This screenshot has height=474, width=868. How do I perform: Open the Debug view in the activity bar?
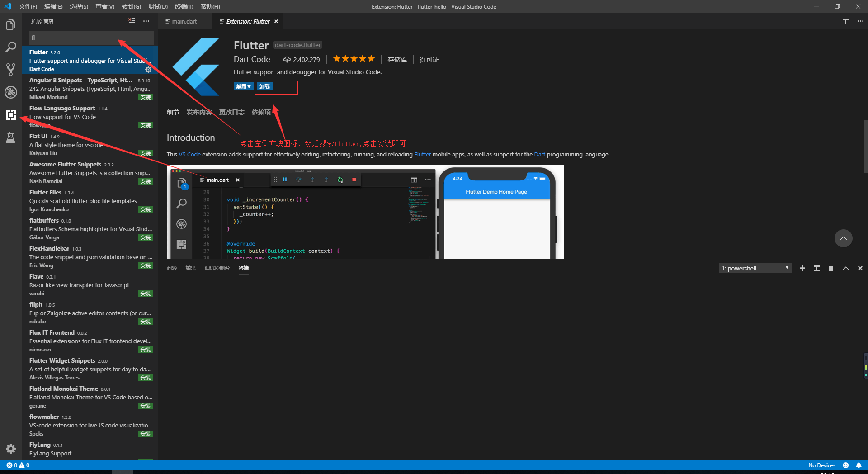point(11,92)
